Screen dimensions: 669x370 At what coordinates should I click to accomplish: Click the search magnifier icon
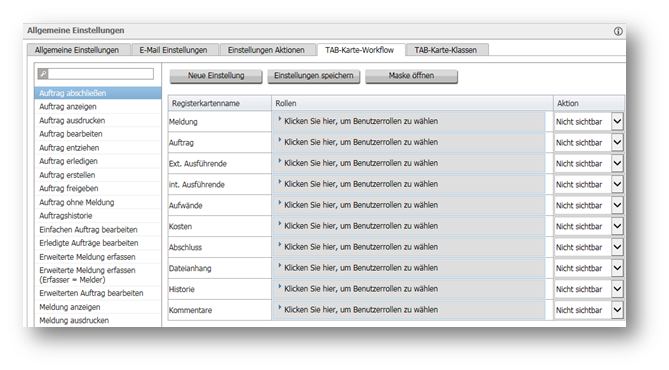tap(43, 74)
